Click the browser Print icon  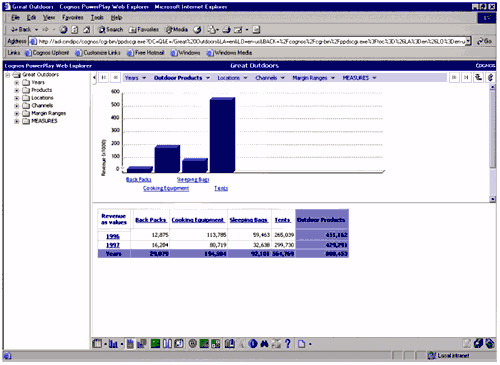[226, 30]
